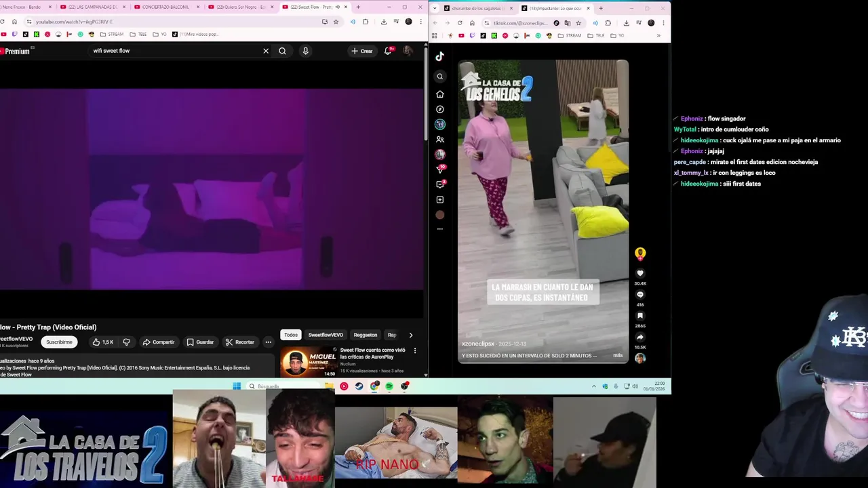Open YouTube notifications bell
The image size is (868, 488).
click(388, 51)
